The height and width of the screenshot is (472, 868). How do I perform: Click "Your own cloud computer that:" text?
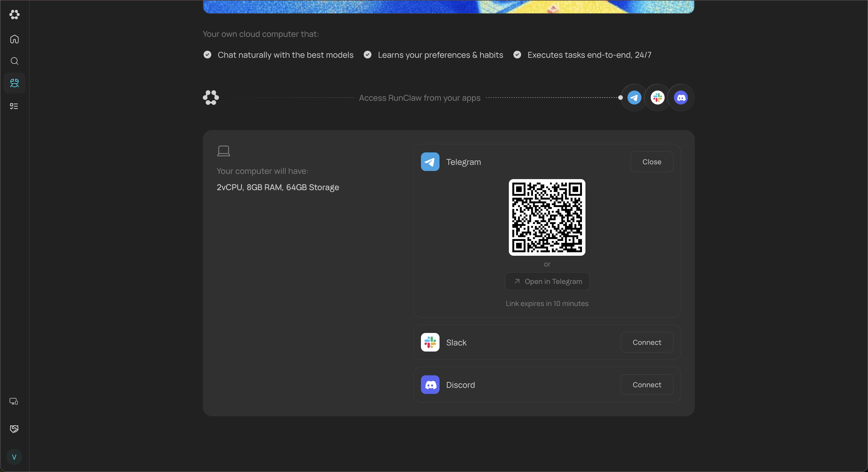(x=261, y=34)
